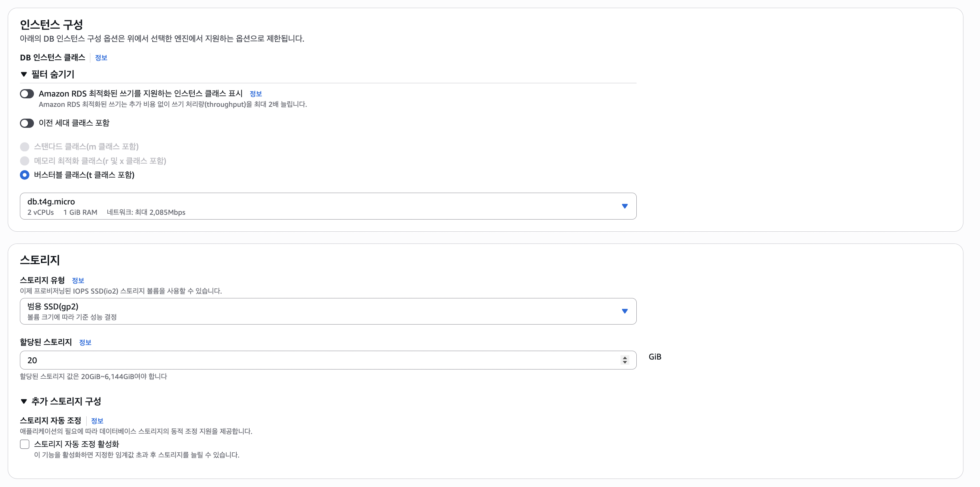This screenshot has height=487, width=980.
Task: Click the storage size stepper down arrow
Action: click(625, 362)
